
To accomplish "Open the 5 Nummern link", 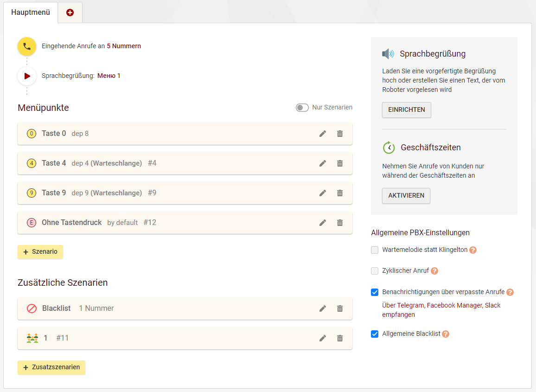I will 124,46.
